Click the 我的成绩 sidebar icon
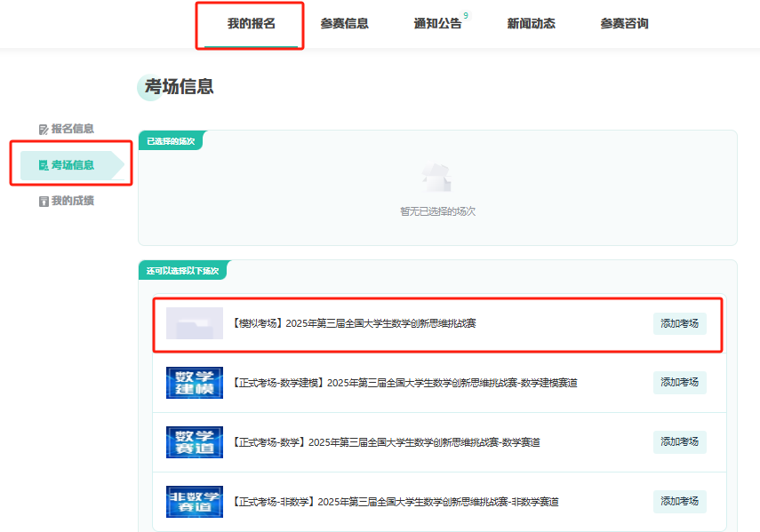Viewport: 760px width, 532px height. point(44,202)
